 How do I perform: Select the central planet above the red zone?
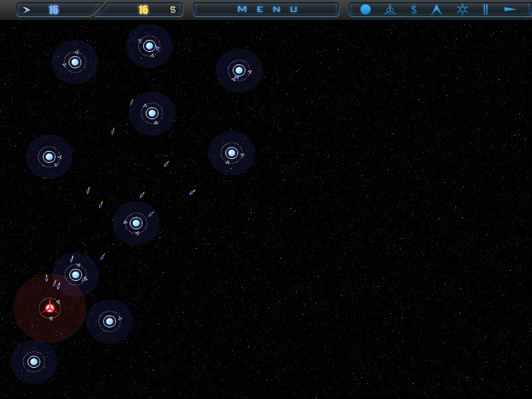[x=136, y=223]
